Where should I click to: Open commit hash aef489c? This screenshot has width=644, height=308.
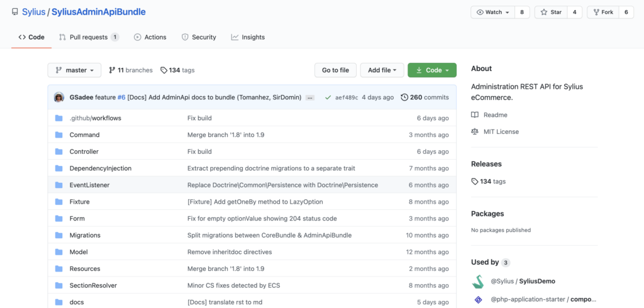(347, 97)
